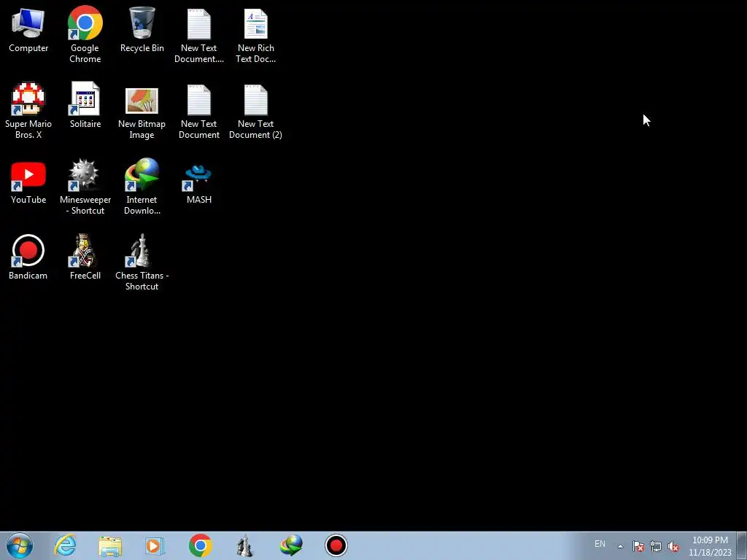747x560 pixels.
Task: Launch Internet Explorer from the taskbar
Action: pos(65,545)
